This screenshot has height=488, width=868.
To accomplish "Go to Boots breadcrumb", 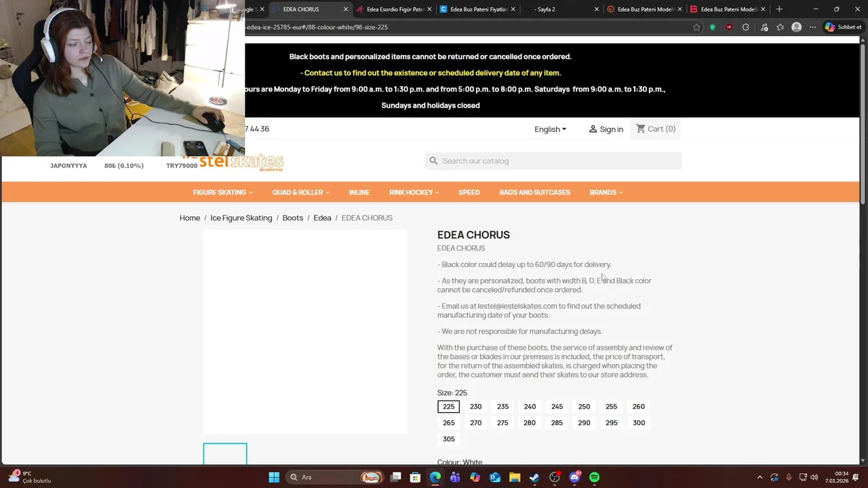I will pos(293,218).
